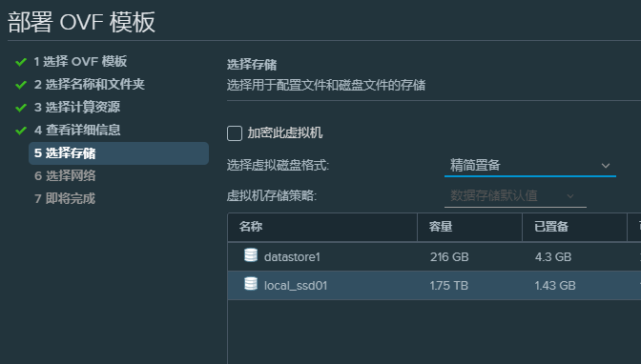Click the chevron arrow of 精简置备 dropdown
The image size is (641, 364).
click(606, 166)
